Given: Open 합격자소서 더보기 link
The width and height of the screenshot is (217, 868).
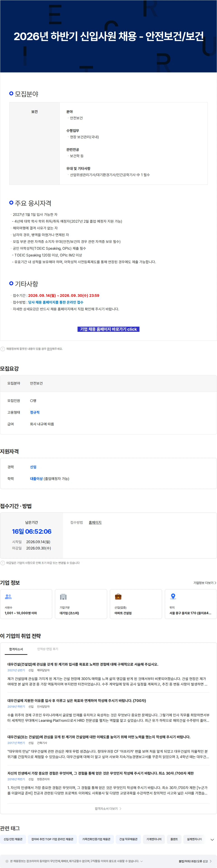Looking at the screenshot, I should (108, 808).
